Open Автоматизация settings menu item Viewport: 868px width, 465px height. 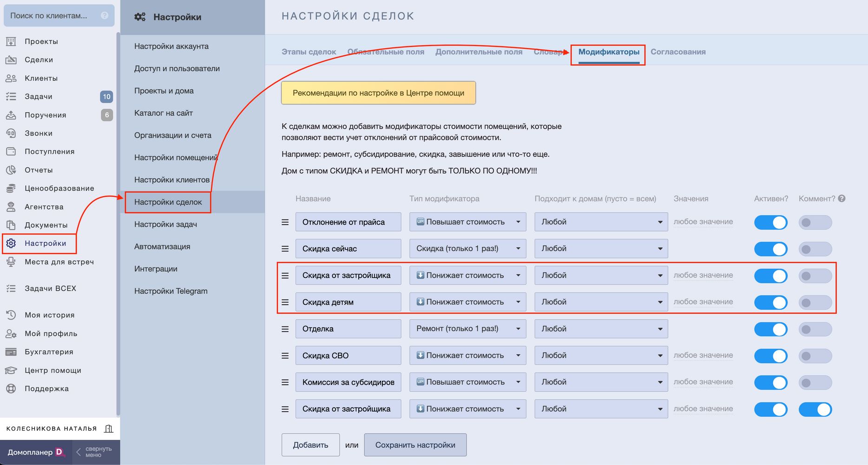(162, 246)
